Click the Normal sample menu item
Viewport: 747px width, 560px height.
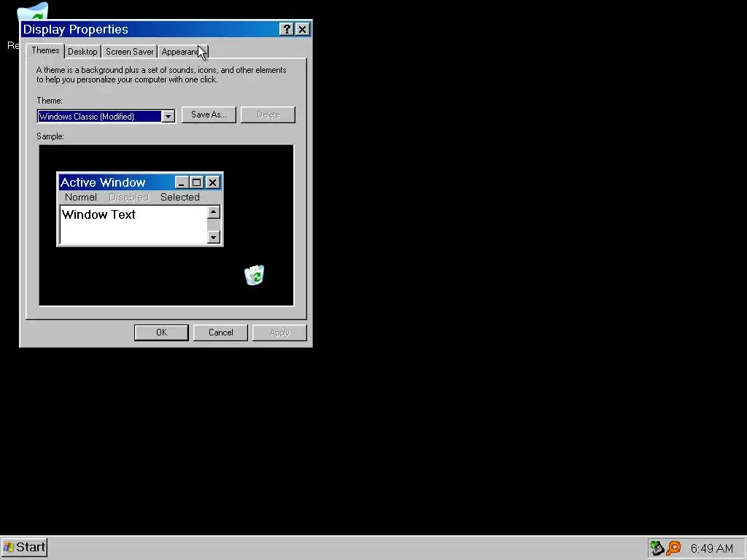[80, 197]
